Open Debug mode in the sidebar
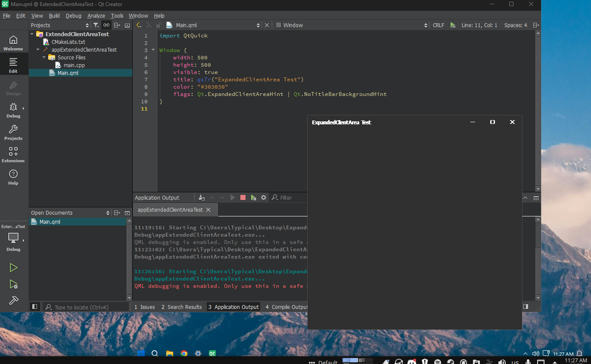 tap(13, 110)
